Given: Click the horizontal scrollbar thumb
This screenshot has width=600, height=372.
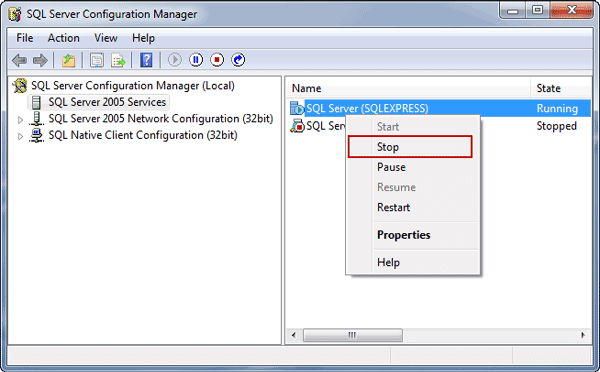Looking at the screenshot, I should (x=352, y=335).
